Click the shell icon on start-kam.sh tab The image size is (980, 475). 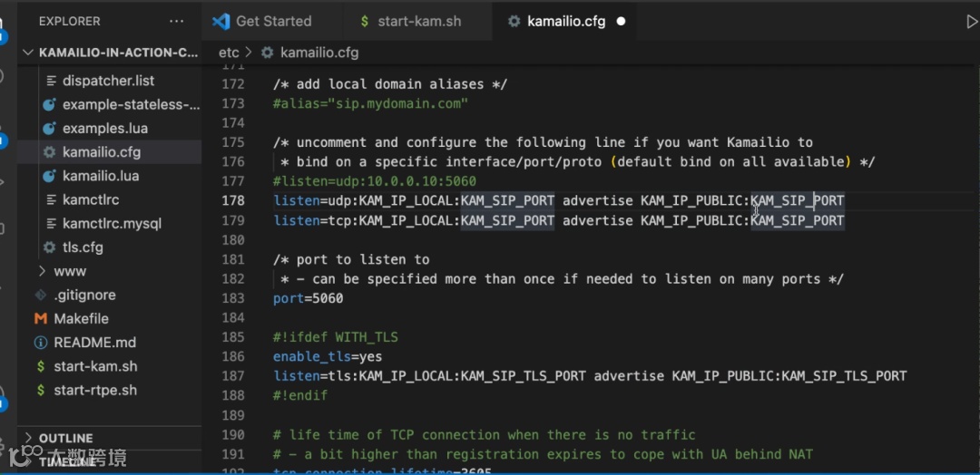[x=365, y=21]
